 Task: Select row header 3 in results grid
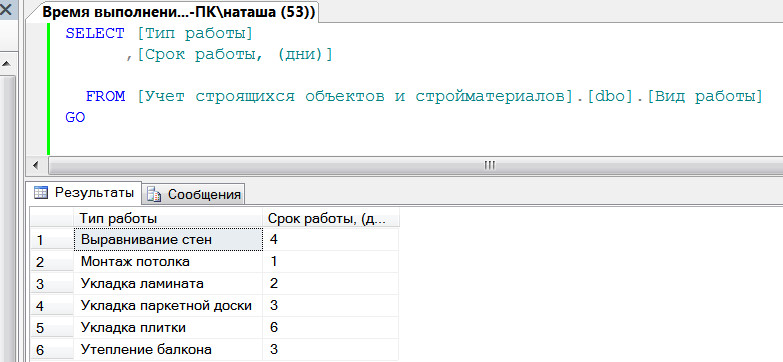click(51, 284)
